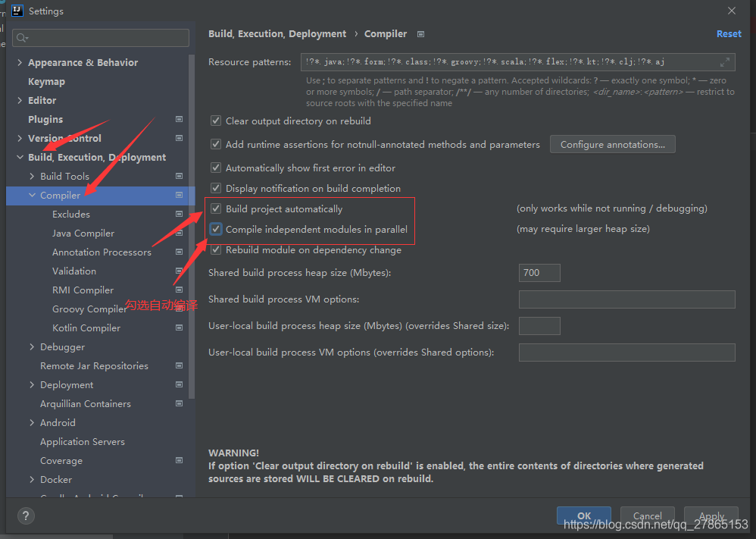Viewport: 756px width, 539px height.
Task: Select Java Compiler settings
Action: click(83, 233)
